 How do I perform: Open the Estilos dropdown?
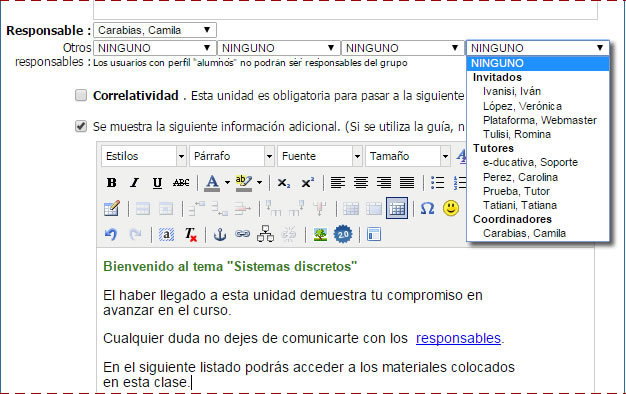[x=144, y=156]
